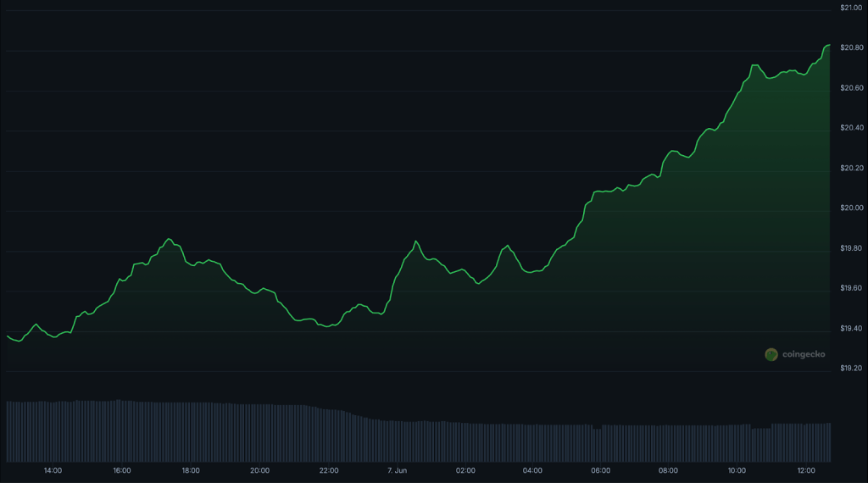This screenshot has height=483, width=868.
Task: Click the "7. Jun" date label
Action: (x=397, y=470)
